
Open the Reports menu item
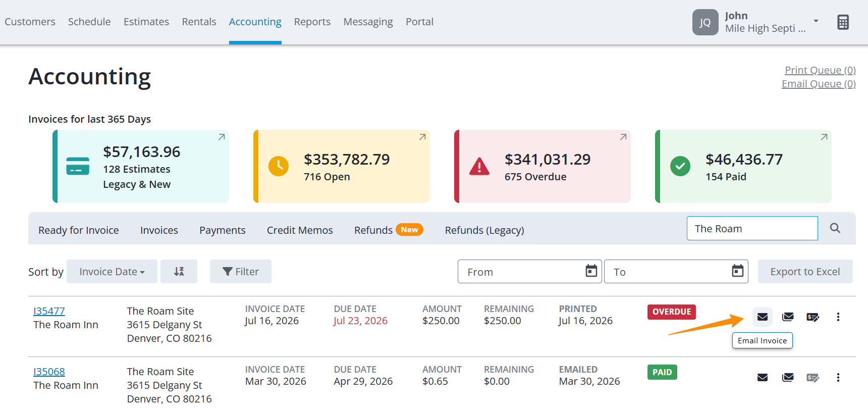click(x=312, y=22)
